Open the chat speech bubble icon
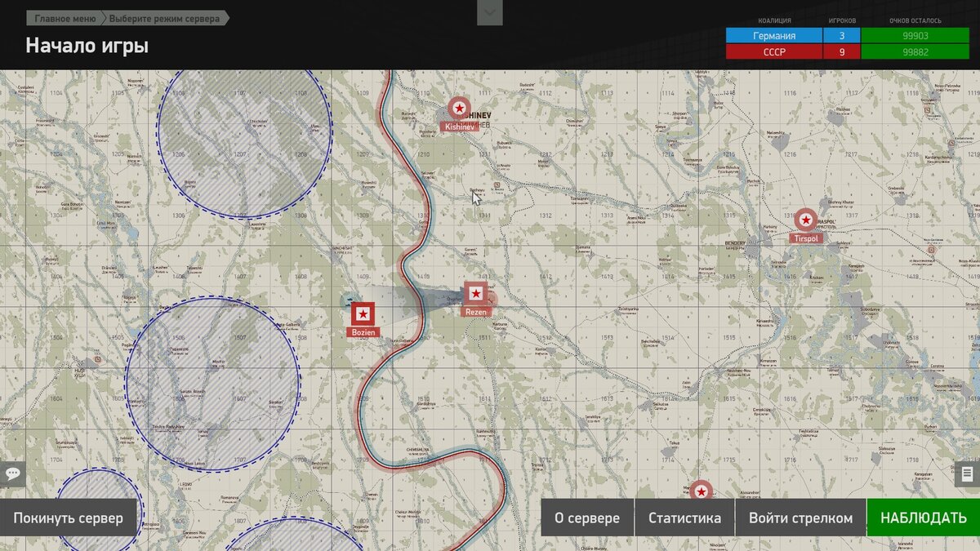The image size is (980, 551). click(x=13, y=473)
